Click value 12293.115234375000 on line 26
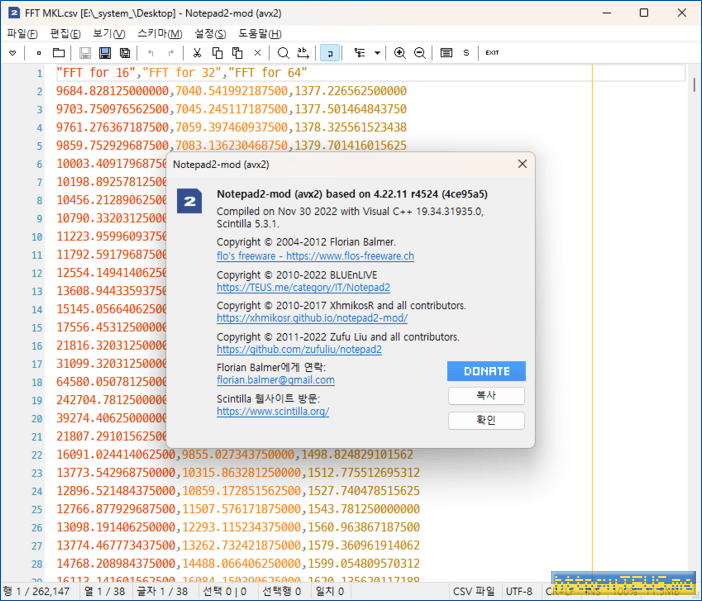Image resolution: width=702 pixels, height=601 pixels. 242,527
